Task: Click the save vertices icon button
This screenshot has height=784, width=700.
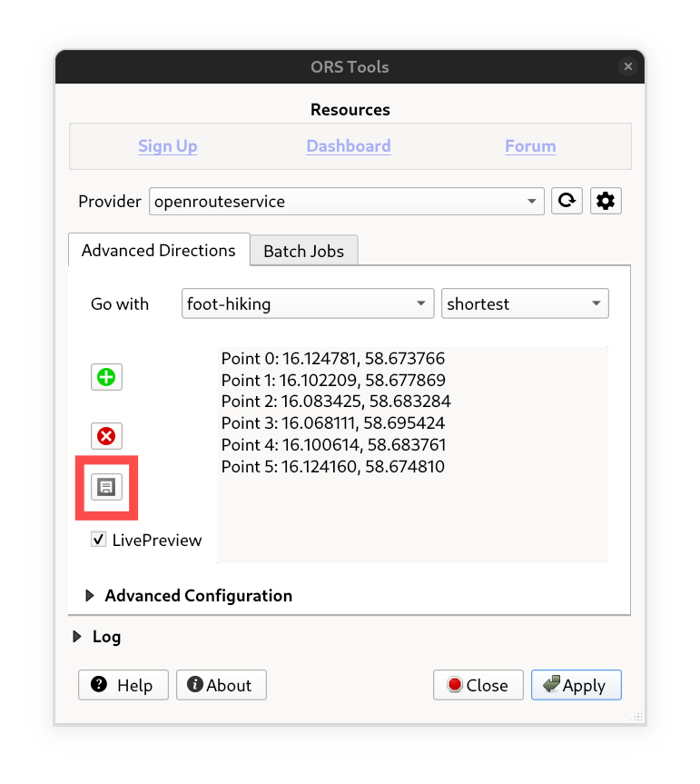Action: pos(106,488)
